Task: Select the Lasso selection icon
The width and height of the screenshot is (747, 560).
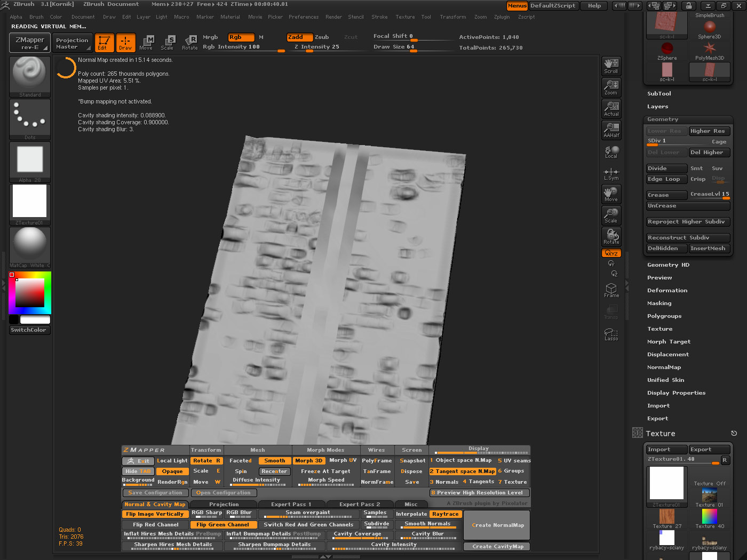Action: coord(611,334)
